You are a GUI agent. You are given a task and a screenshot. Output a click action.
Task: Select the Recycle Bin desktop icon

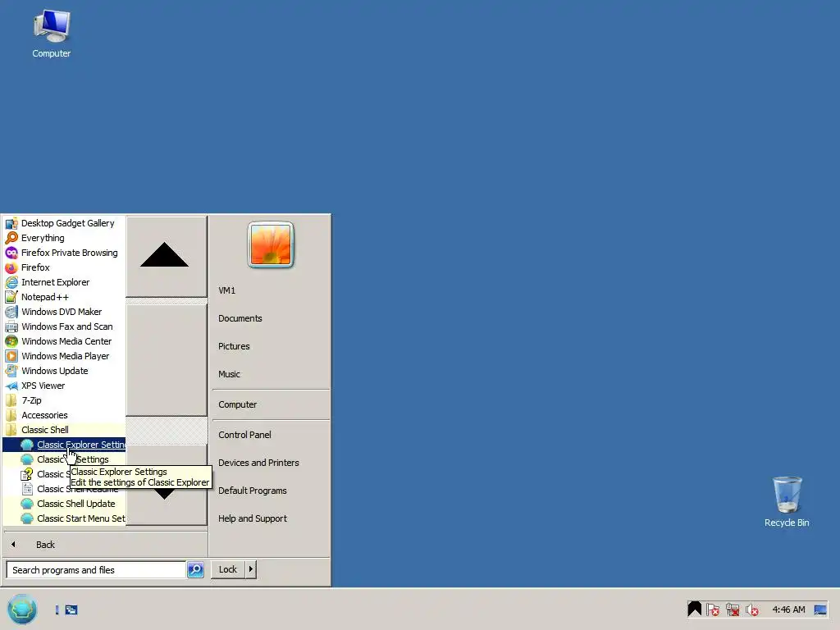coord(787,502)
